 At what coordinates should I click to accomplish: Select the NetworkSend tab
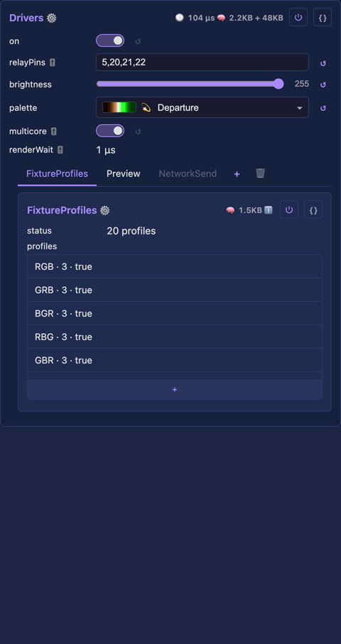(188, 173)
